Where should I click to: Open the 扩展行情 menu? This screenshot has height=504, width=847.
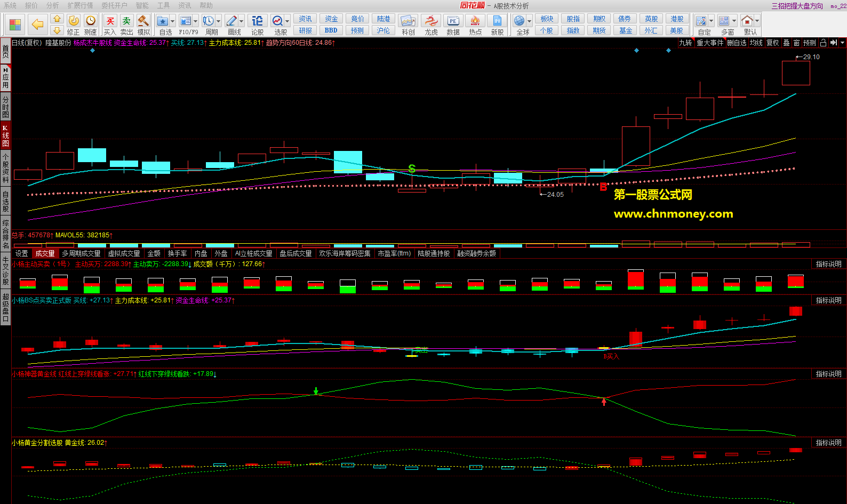click(80, 5)
